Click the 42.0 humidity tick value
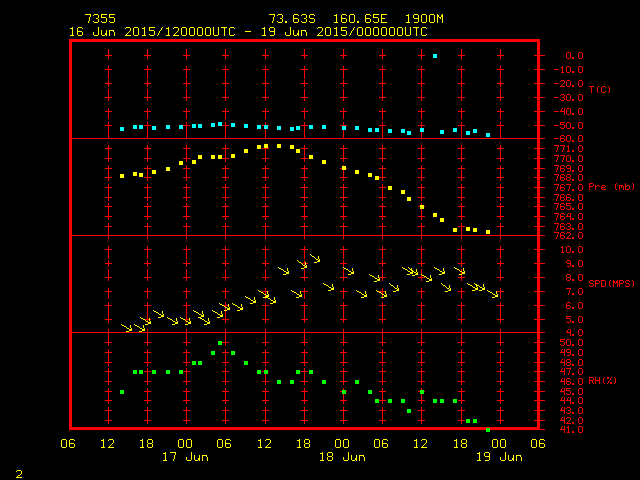This screenshot has height=480, width=640. pyautogui.click(x=571, y=420)
